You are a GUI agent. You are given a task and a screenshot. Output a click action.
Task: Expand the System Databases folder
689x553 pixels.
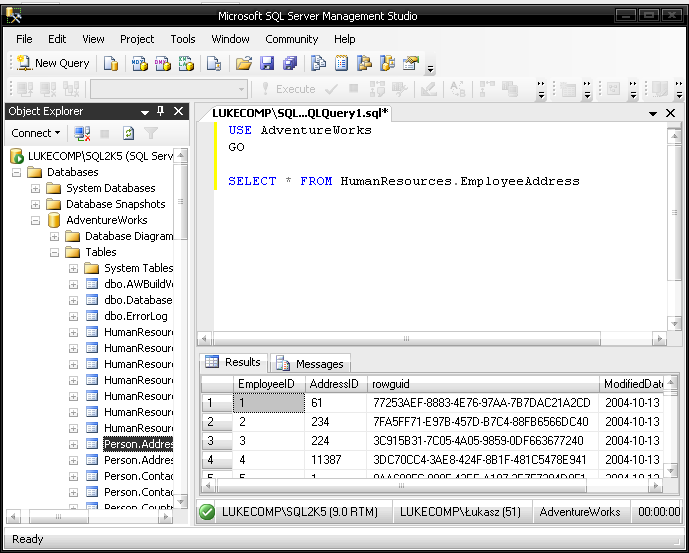coord(35,189)
